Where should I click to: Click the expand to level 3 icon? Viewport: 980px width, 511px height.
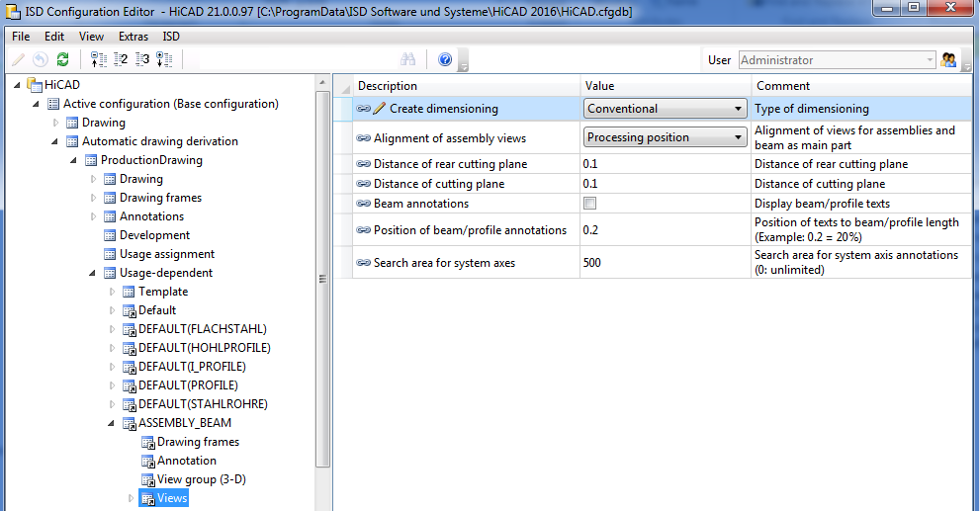click(142, 60)
